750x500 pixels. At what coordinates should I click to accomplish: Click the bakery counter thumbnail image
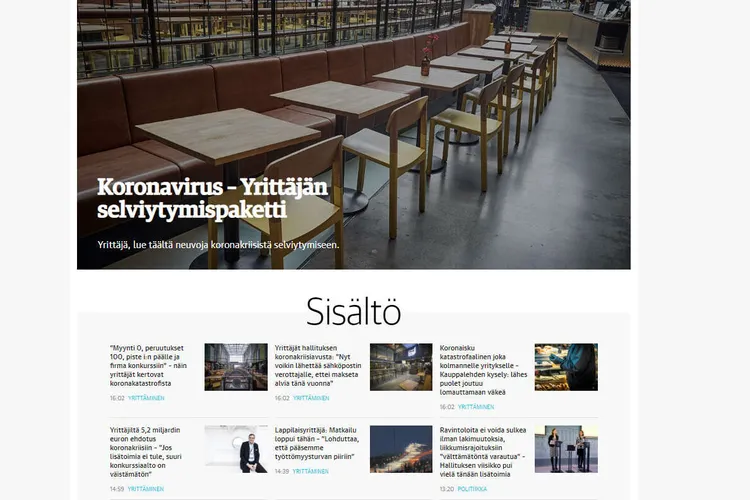coord(566,367)
